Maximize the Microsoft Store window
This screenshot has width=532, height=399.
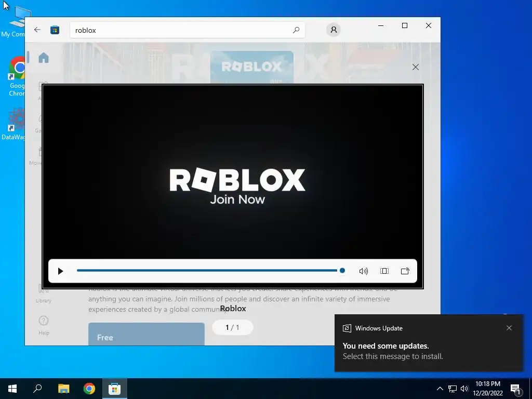pyautogui.click(x=404, y=25)
